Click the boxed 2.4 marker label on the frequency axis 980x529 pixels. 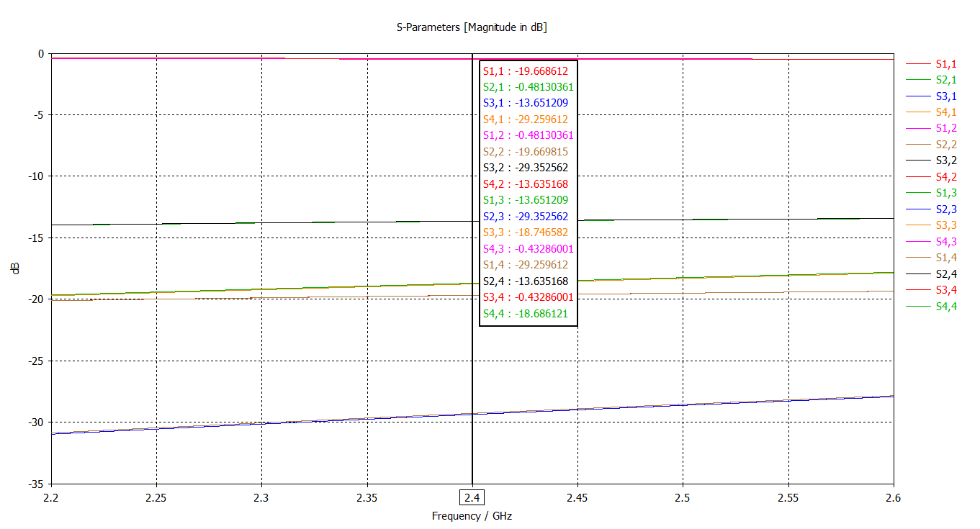tap(472, 497)
